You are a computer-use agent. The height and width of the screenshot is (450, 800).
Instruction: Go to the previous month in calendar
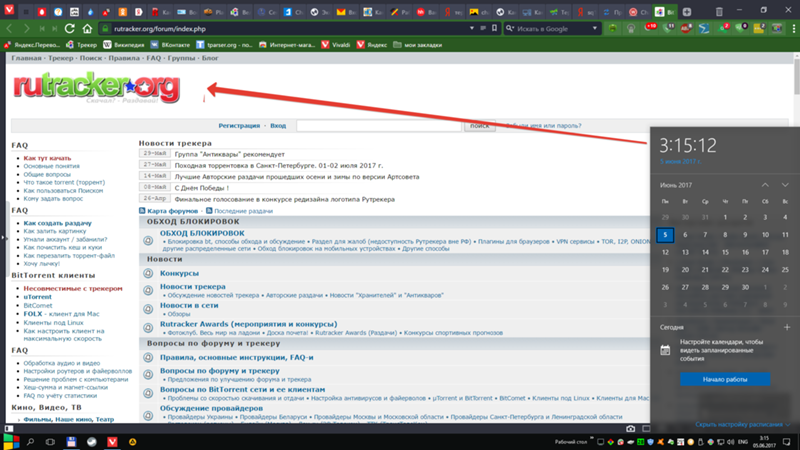(765, 185)
